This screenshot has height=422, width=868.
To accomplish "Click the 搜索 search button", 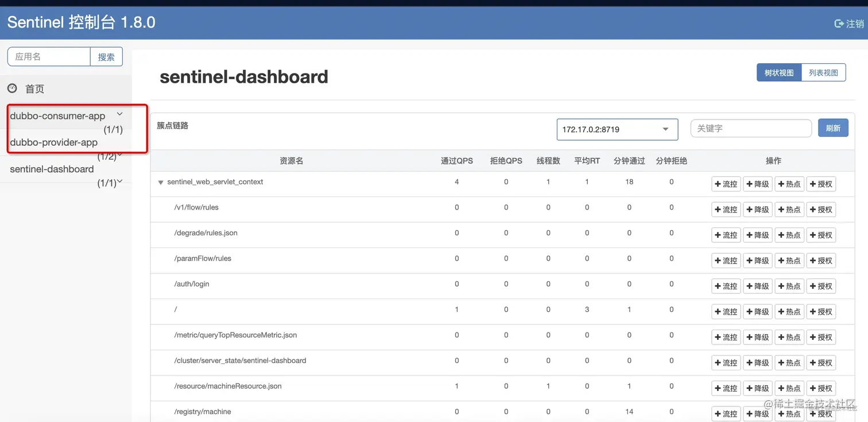I will pyautogui.click(x=106, y=57).
